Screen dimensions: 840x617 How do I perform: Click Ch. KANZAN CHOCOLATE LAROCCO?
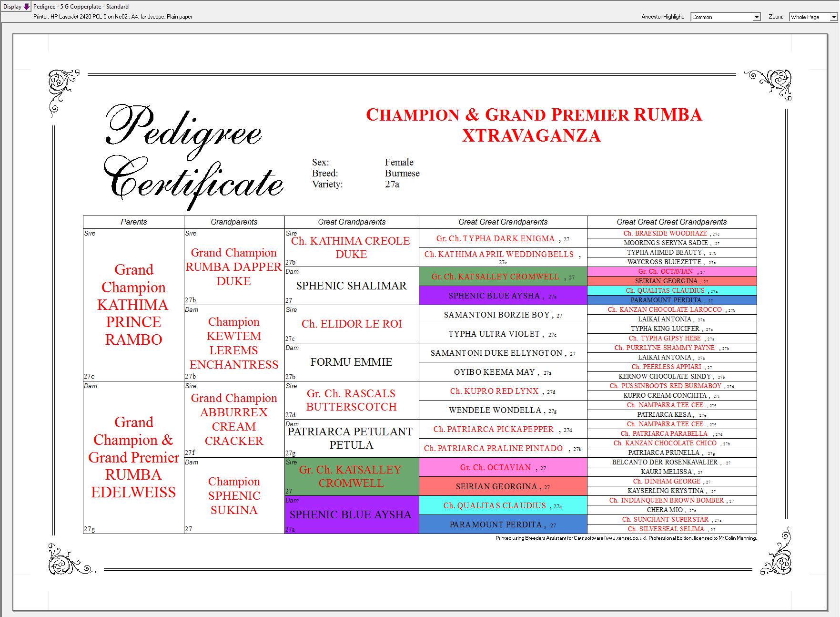[x=672, y=309]
